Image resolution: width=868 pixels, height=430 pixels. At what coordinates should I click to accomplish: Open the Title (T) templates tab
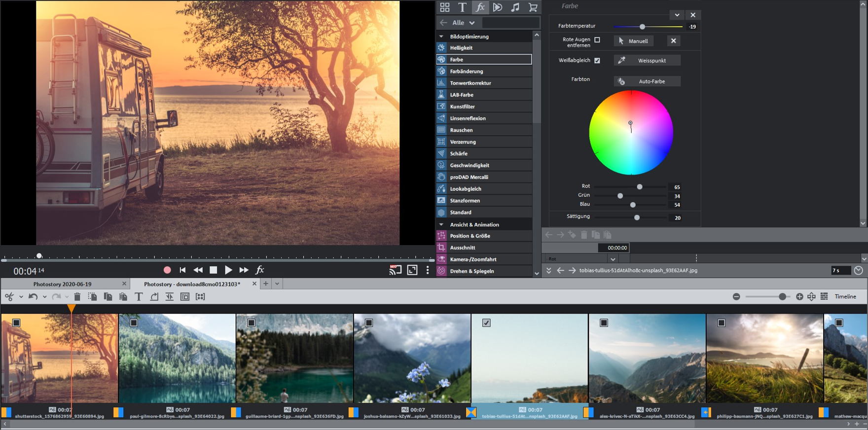click(x=462, y=7)
